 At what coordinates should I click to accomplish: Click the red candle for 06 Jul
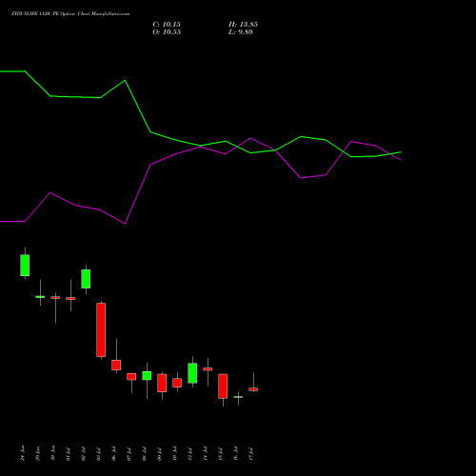pos(116,365)
